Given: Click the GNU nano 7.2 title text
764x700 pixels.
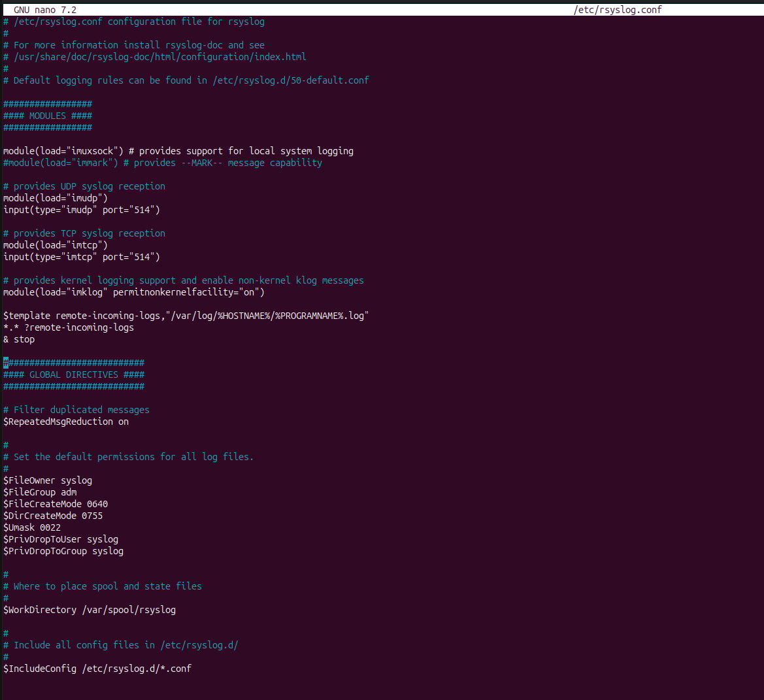Looking at the screenshot, I should (x=45, y=10).
